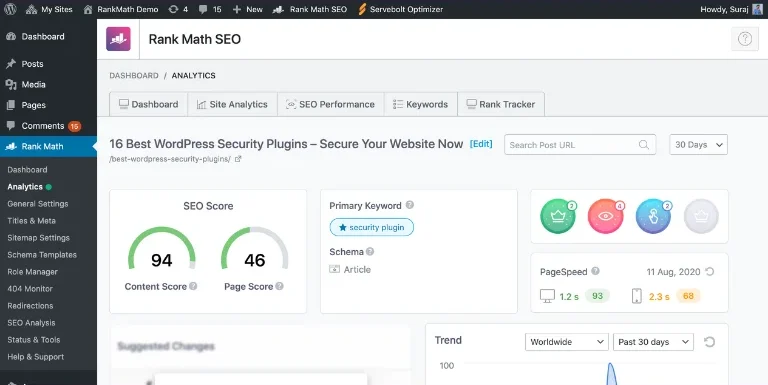
Task: Click the green crown badge
Action: (x=558, y=216)
